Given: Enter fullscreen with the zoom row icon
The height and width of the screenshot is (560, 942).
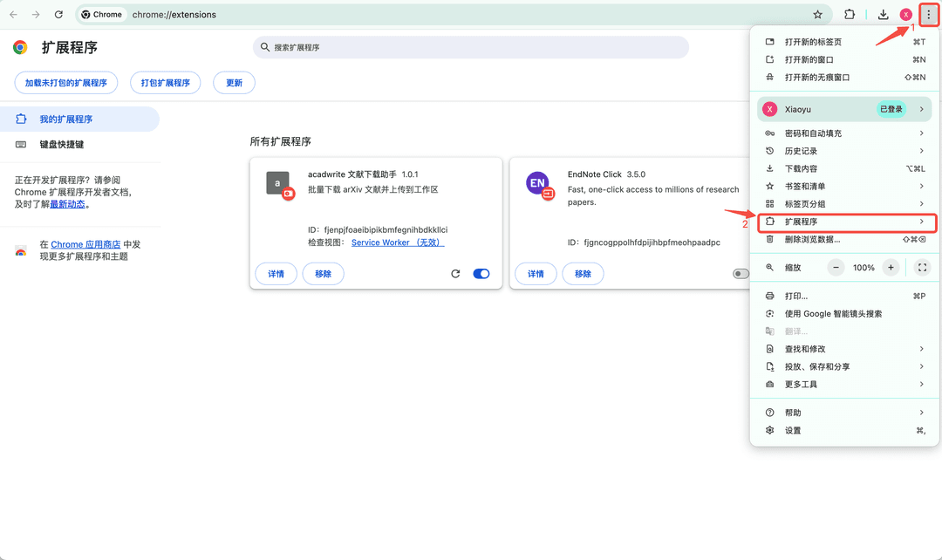Looking at the screenshot, I should pos(922,268).
